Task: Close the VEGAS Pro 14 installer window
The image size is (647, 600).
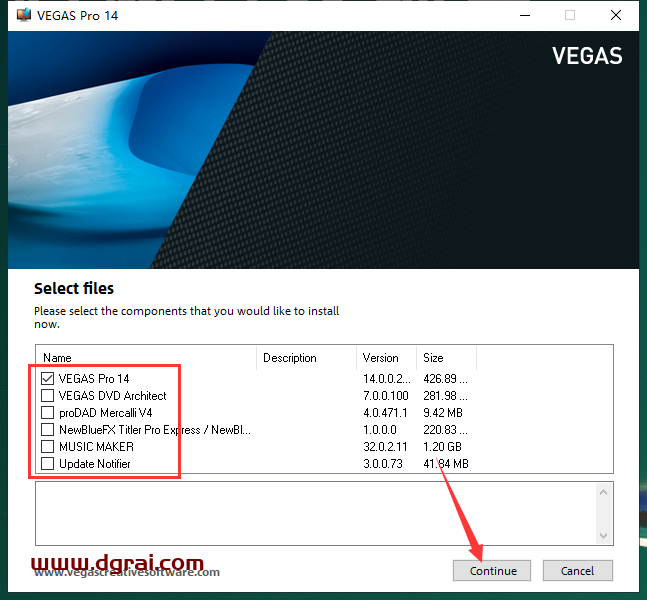Action: coord(616,16)
